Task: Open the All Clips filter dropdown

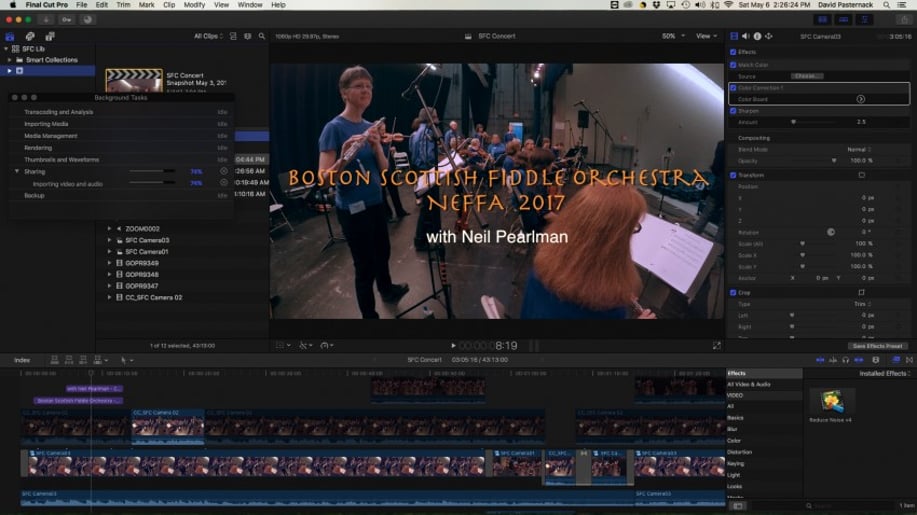Action: click(x=208, y=36)
